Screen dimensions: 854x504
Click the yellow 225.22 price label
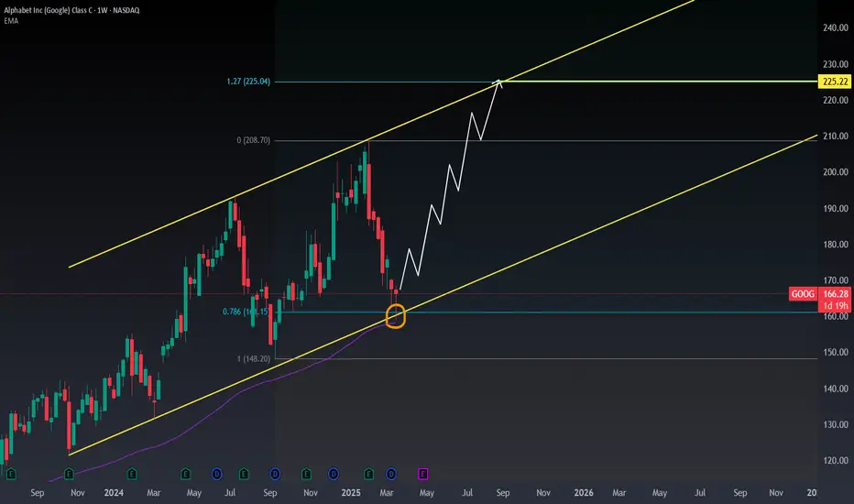pos(835,82)
